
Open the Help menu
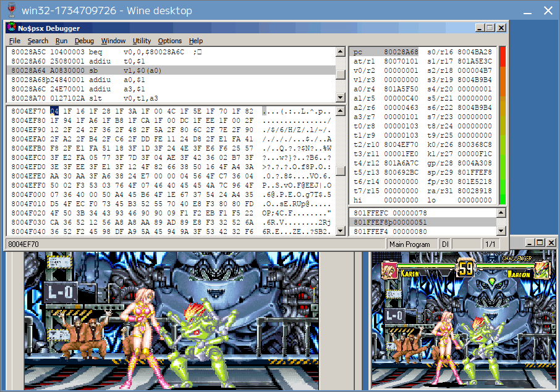click(196, 41)
